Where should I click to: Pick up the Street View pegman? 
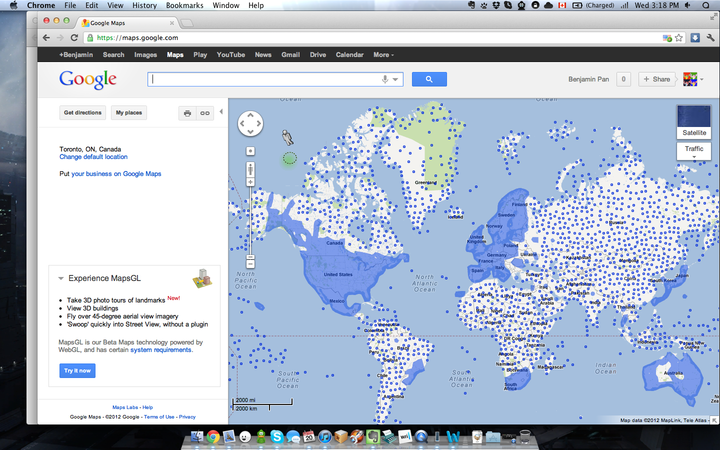click(287, 137)
